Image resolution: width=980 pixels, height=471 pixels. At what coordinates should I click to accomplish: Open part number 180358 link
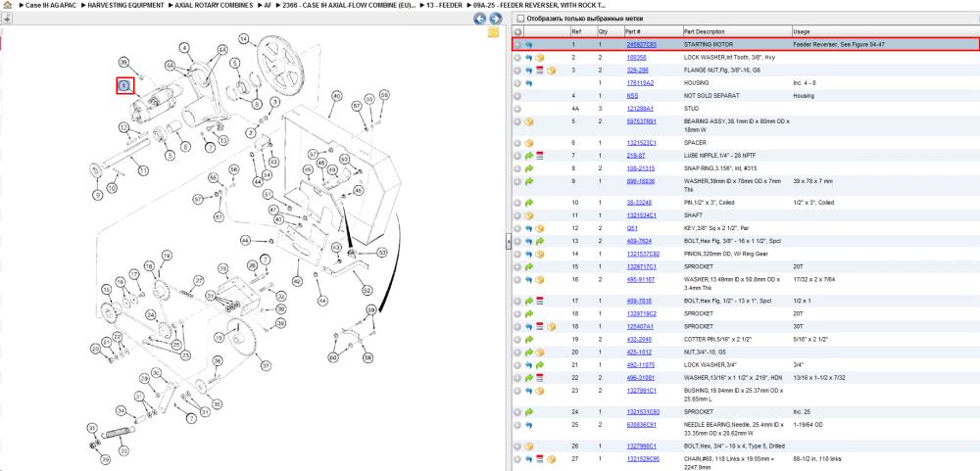[x=636, y=58]
